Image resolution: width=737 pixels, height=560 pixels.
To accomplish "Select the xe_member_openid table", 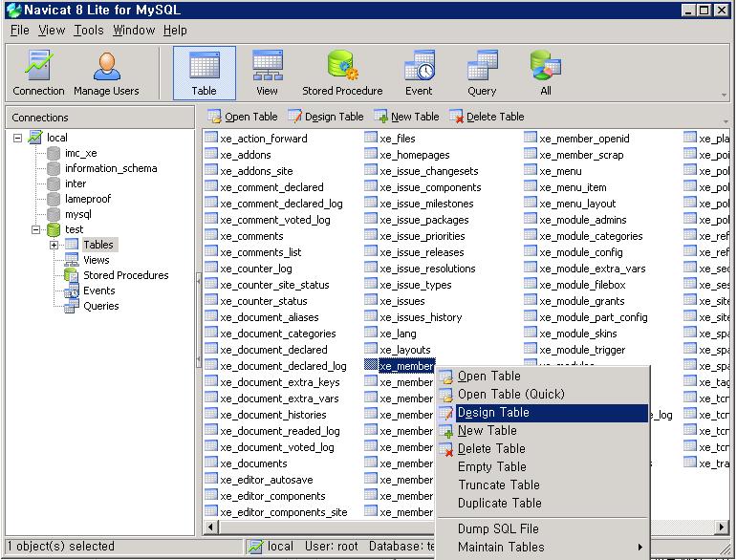I will (584, 139).
